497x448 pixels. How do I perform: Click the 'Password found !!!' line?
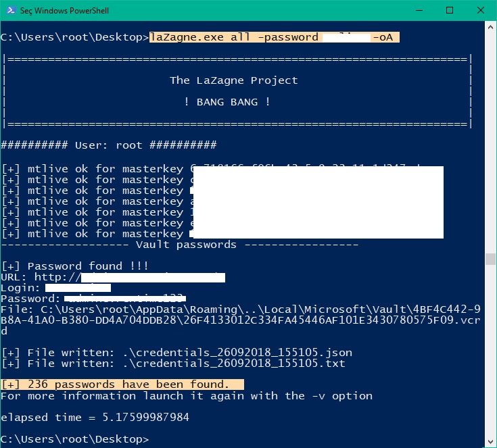coord(74,266)
